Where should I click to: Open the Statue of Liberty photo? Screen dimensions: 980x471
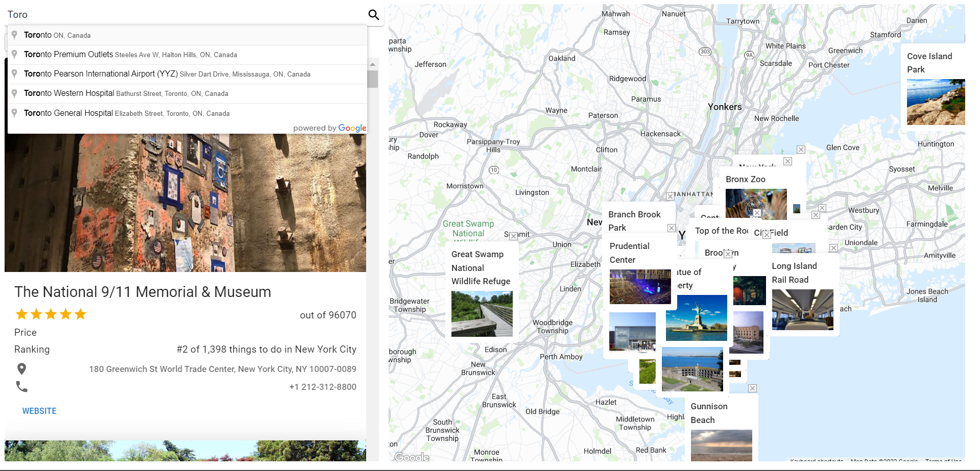[x=696, y=317]
